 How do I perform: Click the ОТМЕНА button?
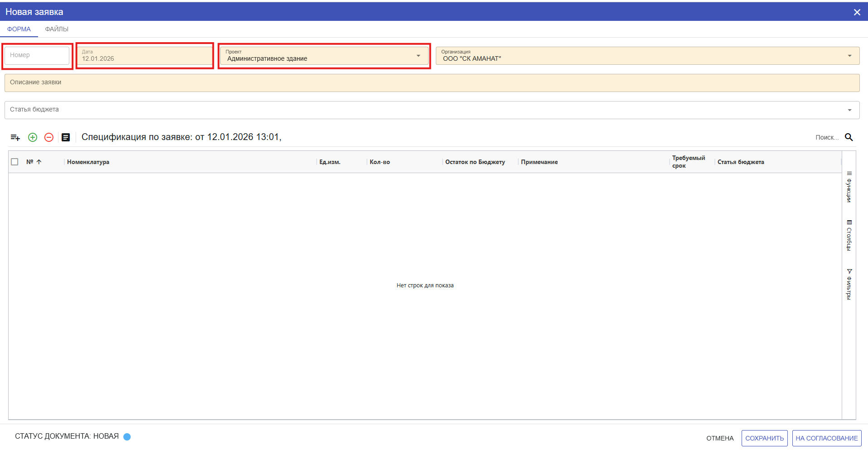(720, 438)
